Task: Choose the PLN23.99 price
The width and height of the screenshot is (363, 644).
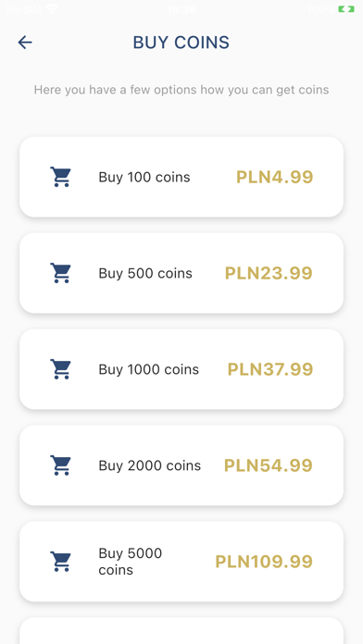Action: pos(269,274)
